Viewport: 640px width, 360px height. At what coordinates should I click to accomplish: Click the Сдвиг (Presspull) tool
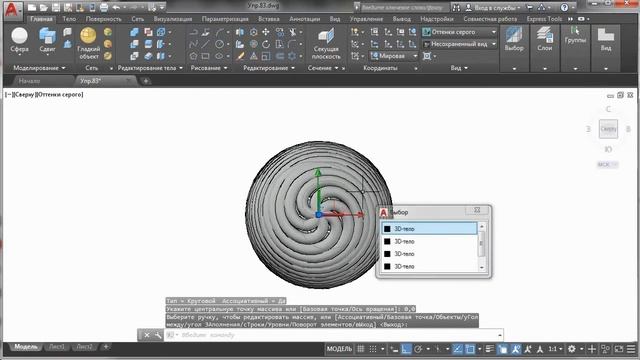(x=47, y=40)
